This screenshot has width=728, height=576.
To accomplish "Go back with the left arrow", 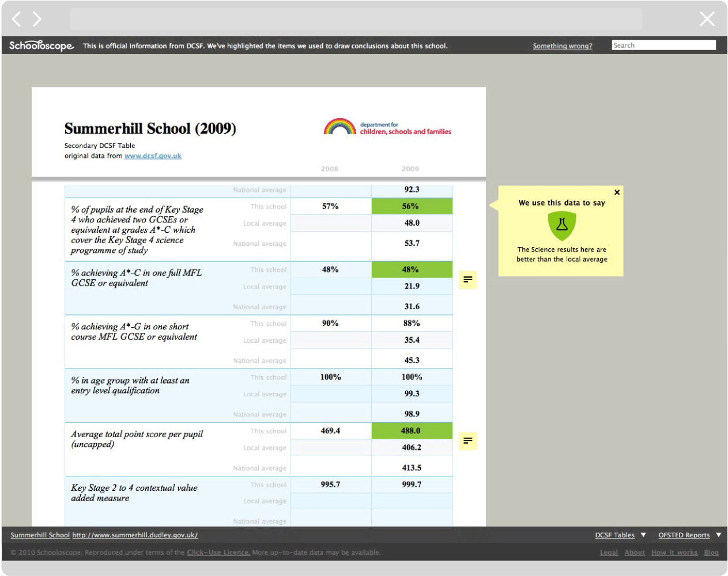I will coord(17,19).
